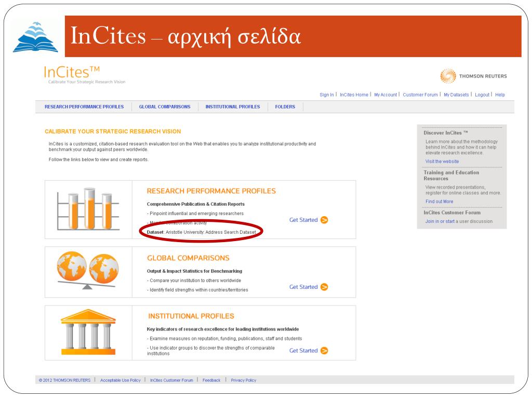Image resolution: width=532 pixels, height=399 pixels.
Task: Click Get Started for Research Performance Profiles
Action: coord(303,220)
